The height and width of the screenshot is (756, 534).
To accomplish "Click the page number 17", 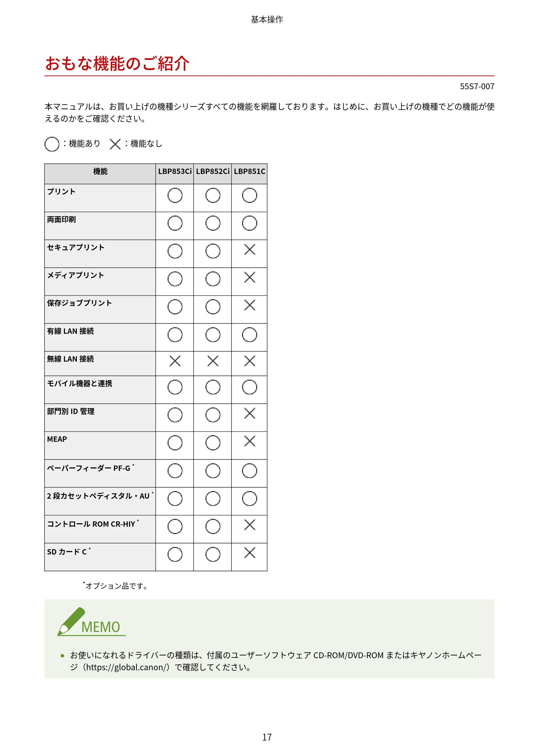I will [267, 737].
